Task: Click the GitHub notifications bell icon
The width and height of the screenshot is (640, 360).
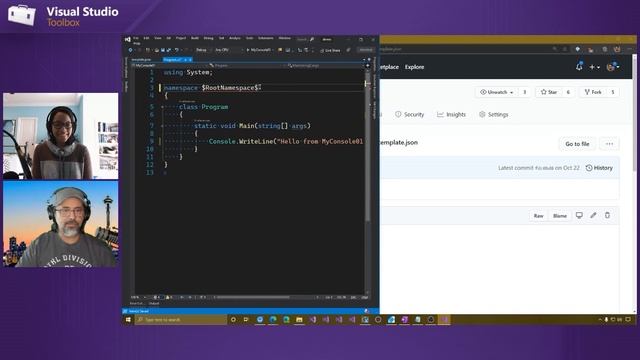Action: [x=579, y=67]
